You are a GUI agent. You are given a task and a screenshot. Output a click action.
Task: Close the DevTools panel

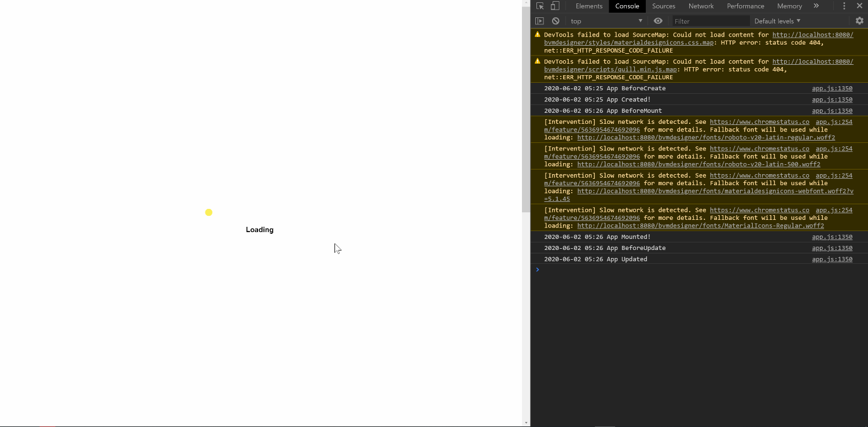pos(859,6)
